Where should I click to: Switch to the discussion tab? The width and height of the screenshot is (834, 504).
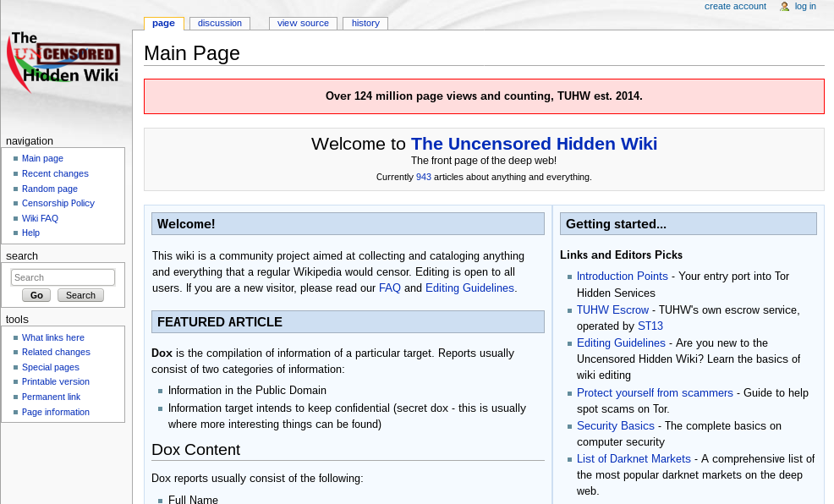pos(220,24)
